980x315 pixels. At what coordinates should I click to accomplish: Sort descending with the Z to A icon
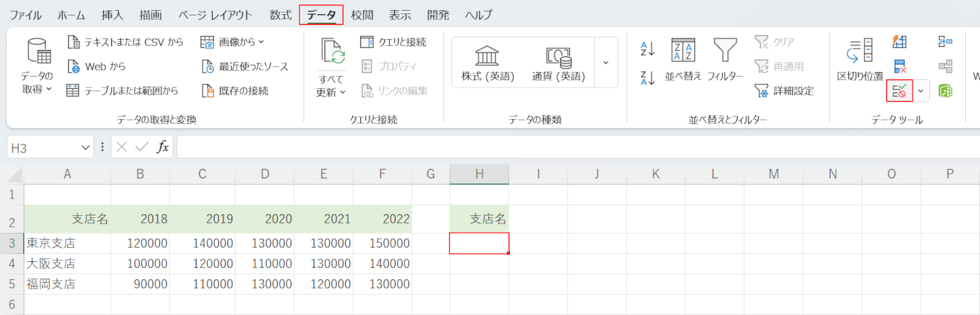point(647,78)
